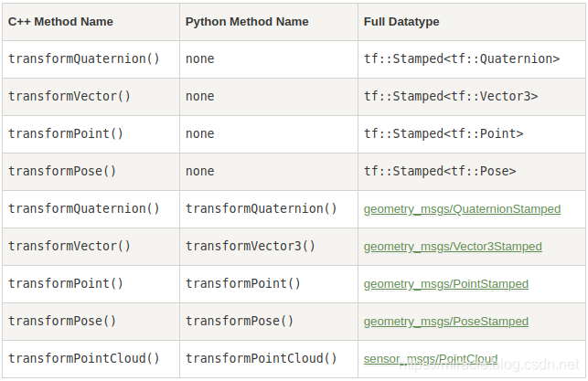Open the sensor_msgs/PointCloud link

pos(430,359)
